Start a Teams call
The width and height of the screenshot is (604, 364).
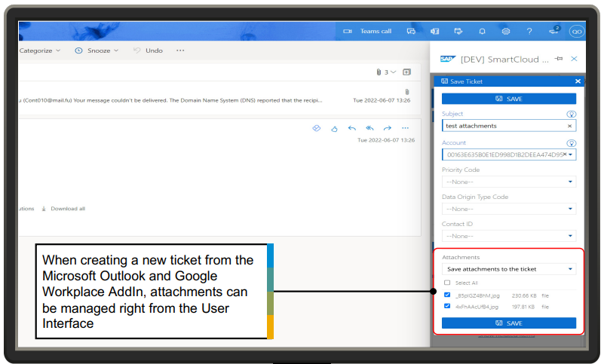[x=376, y=31]
